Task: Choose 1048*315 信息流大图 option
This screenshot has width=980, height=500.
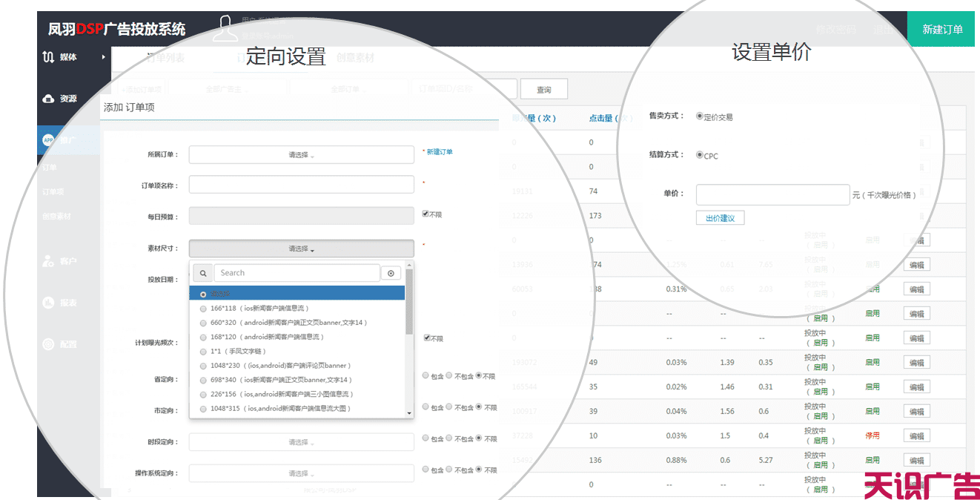Action: 297,409
